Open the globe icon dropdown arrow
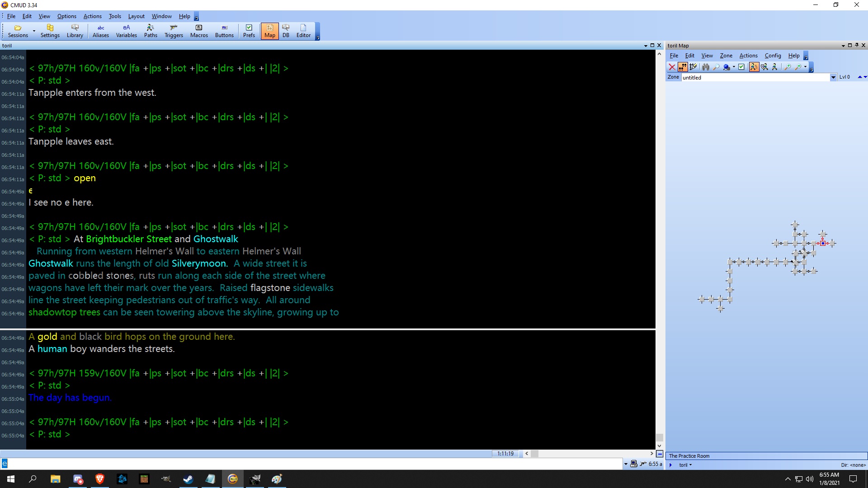 click(x=734, y=67)
